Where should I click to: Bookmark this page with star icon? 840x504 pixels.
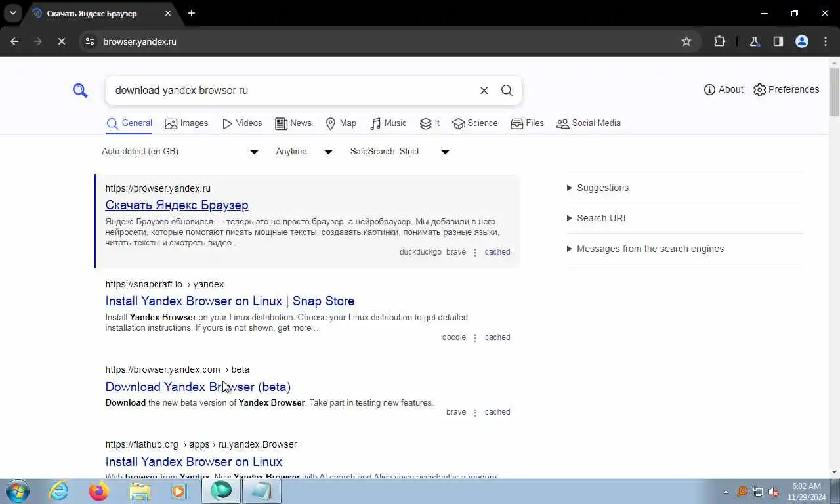click(x=686, y=41)
